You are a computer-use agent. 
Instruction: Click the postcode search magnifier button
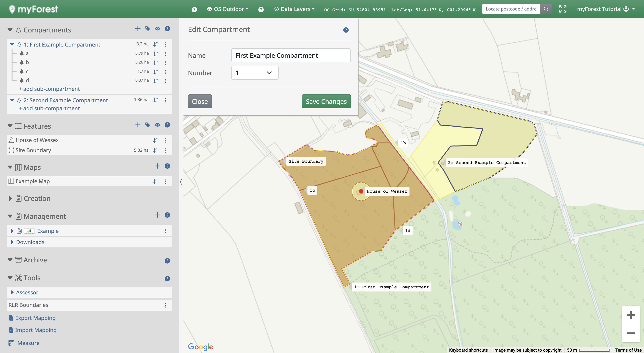(x=546, y=9)
